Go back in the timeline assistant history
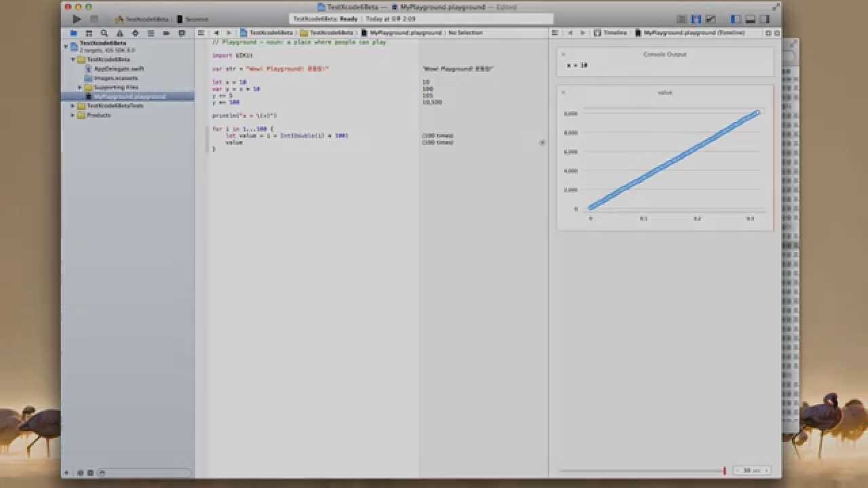The height and width of the screenshot is (488, 868). (570, 33)
